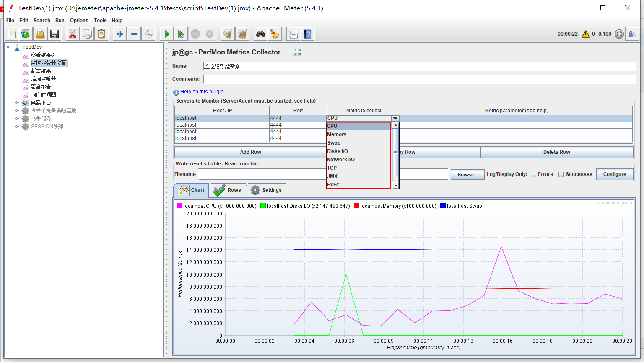Click the Cut scissors icon in toolbar

73,34
